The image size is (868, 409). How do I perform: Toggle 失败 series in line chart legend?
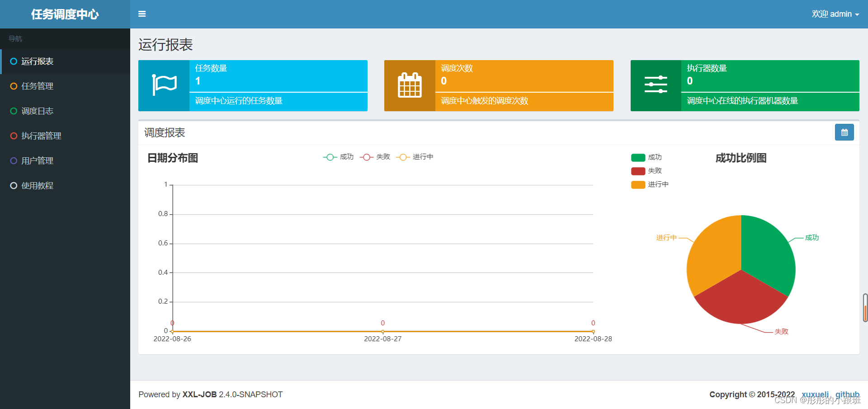pyautogui.click(x=375, y=157)
